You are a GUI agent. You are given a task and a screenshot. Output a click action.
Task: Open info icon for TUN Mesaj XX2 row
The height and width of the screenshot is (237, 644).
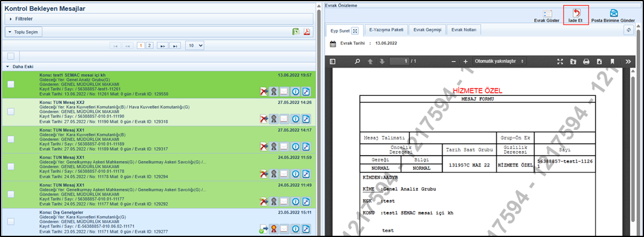pos(295,118)
